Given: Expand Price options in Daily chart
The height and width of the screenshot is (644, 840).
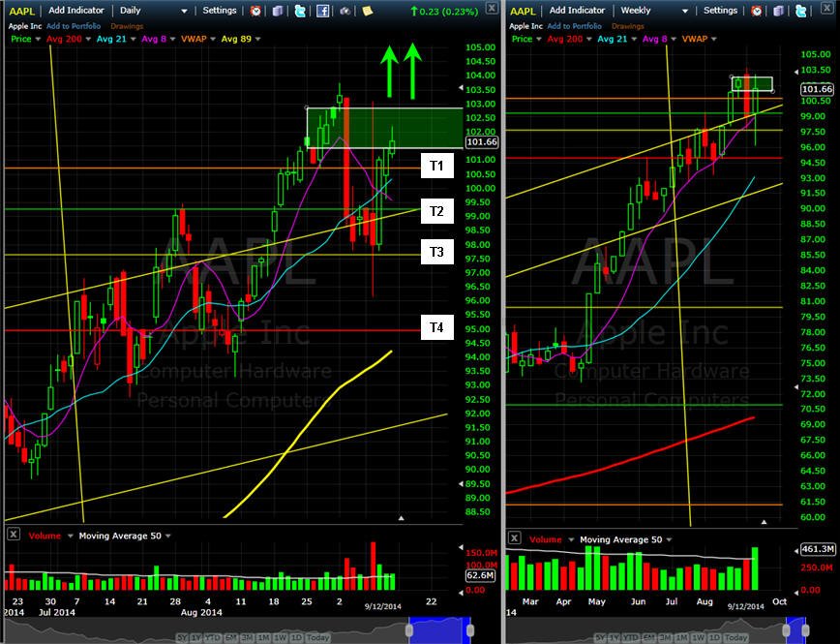Looking at the screenshot, I should 38,39.
